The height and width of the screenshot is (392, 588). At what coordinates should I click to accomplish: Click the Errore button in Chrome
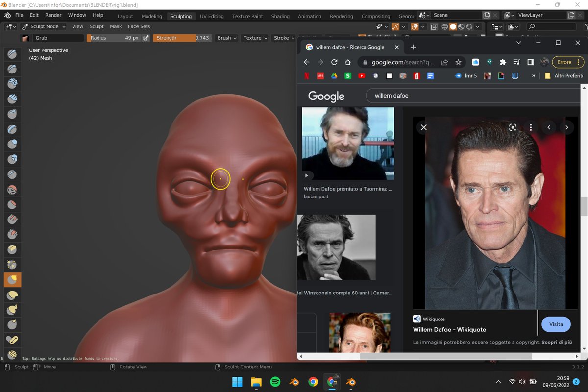[x=568, y=62]
